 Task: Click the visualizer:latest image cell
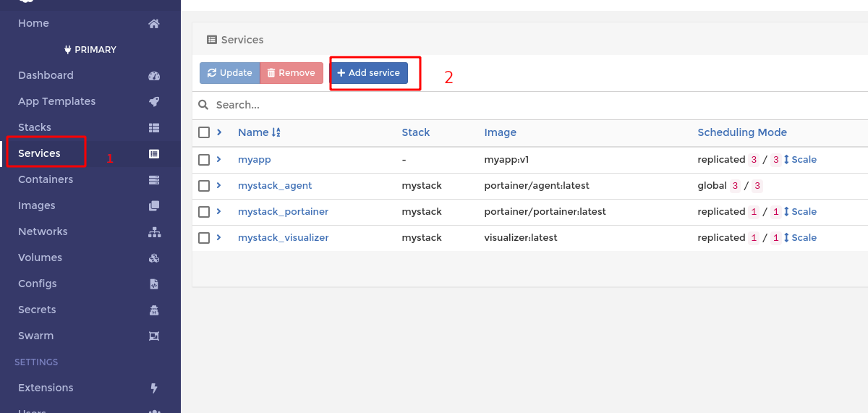pos(521,237)
